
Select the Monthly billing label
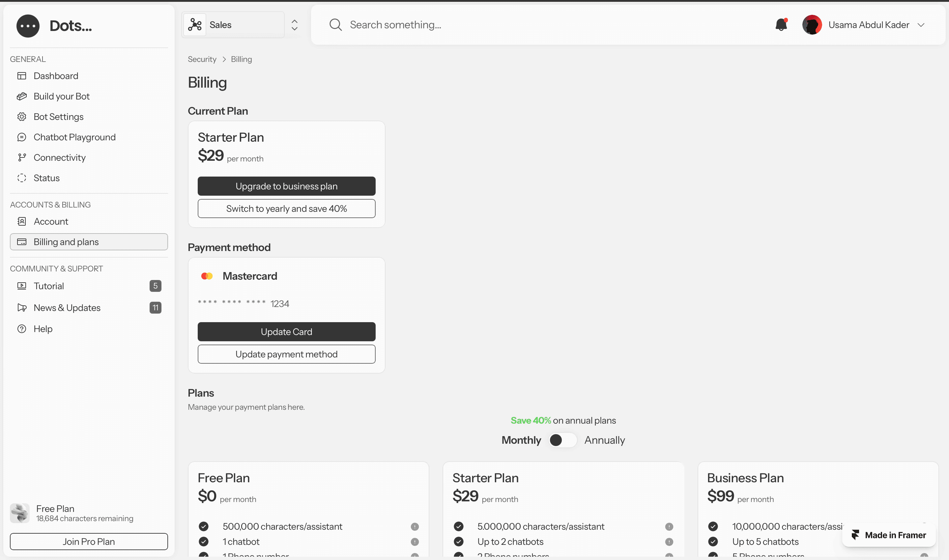pyautogui.click(x=521, y=440)
